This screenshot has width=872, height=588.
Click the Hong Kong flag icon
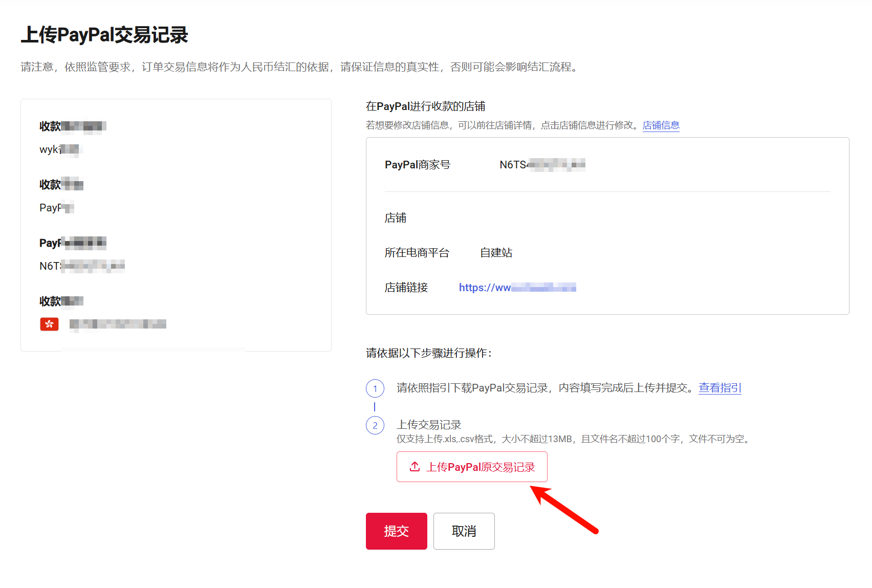click(49, 324)
